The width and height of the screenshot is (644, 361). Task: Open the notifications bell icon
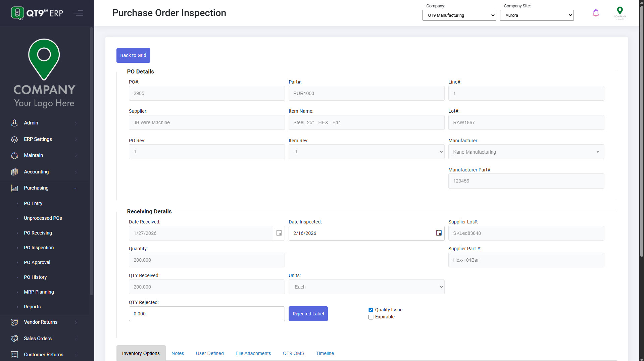[x=596, y=13]
